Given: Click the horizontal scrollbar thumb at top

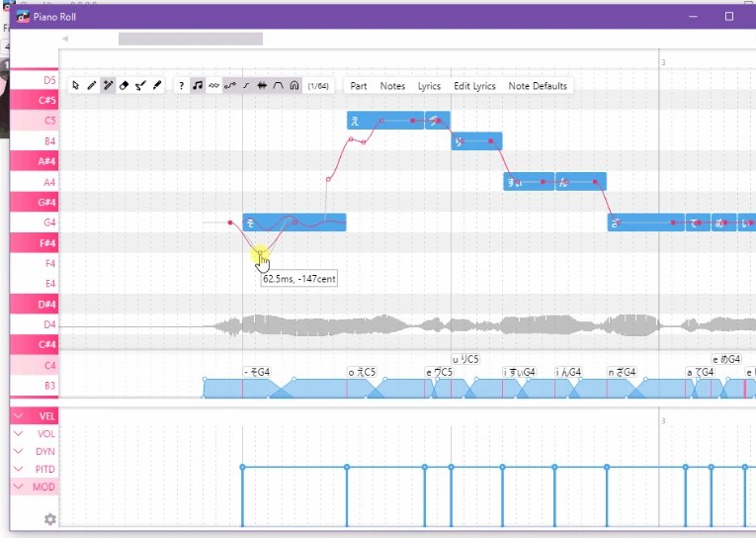Looking at the screenshot, I should click(x=191, y=39).
